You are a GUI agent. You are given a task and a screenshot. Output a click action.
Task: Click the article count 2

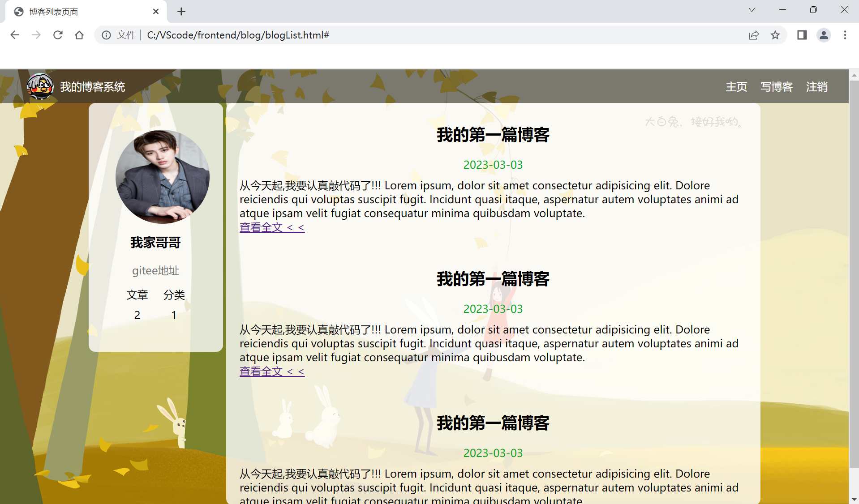[x=137, y=315]
